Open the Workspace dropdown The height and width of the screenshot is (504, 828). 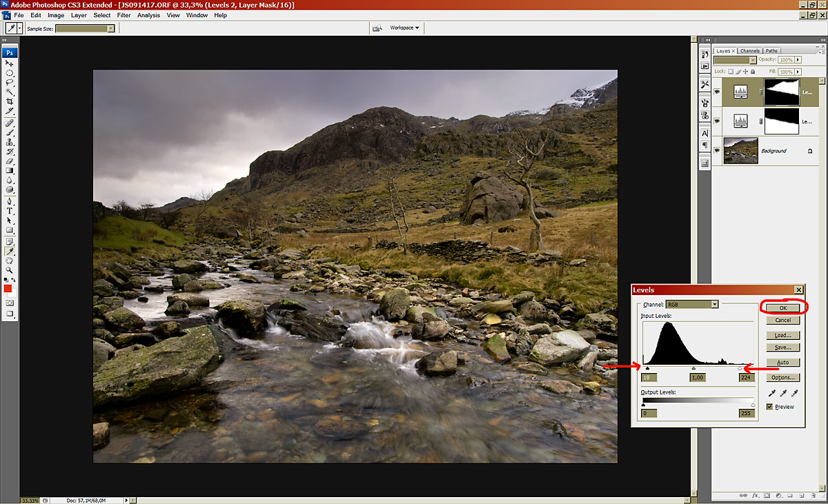404,28
